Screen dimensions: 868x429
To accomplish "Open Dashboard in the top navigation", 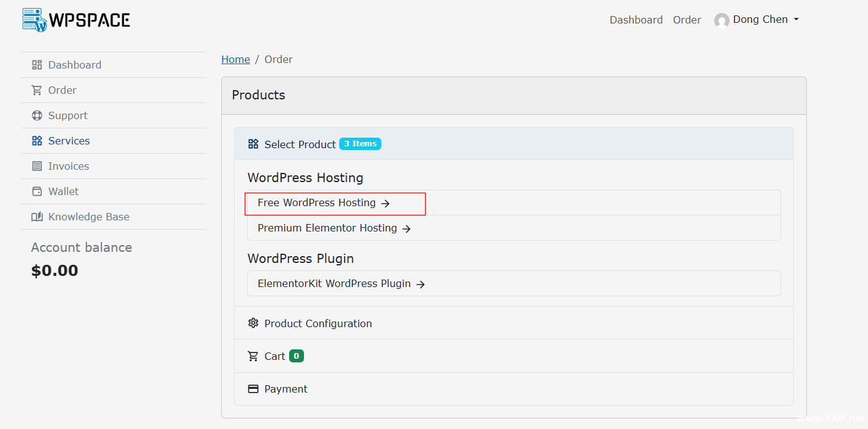I will click(636, 20).
